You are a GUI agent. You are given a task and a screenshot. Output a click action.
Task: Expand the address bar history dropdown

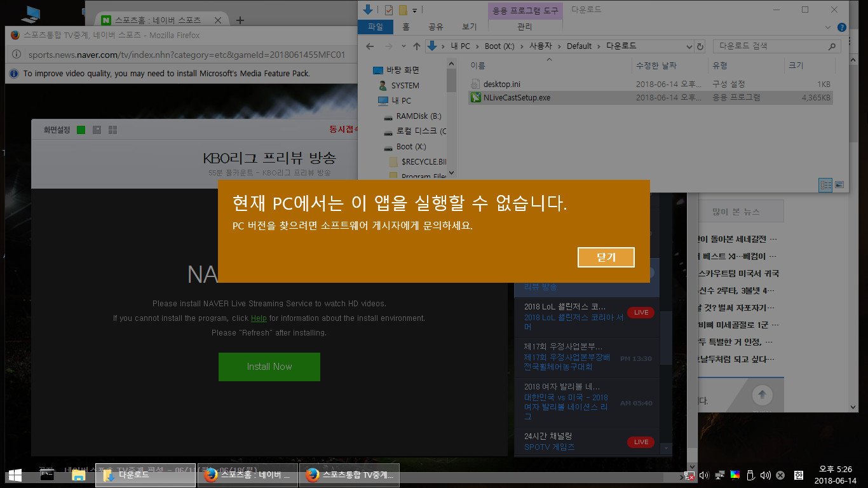689,46
